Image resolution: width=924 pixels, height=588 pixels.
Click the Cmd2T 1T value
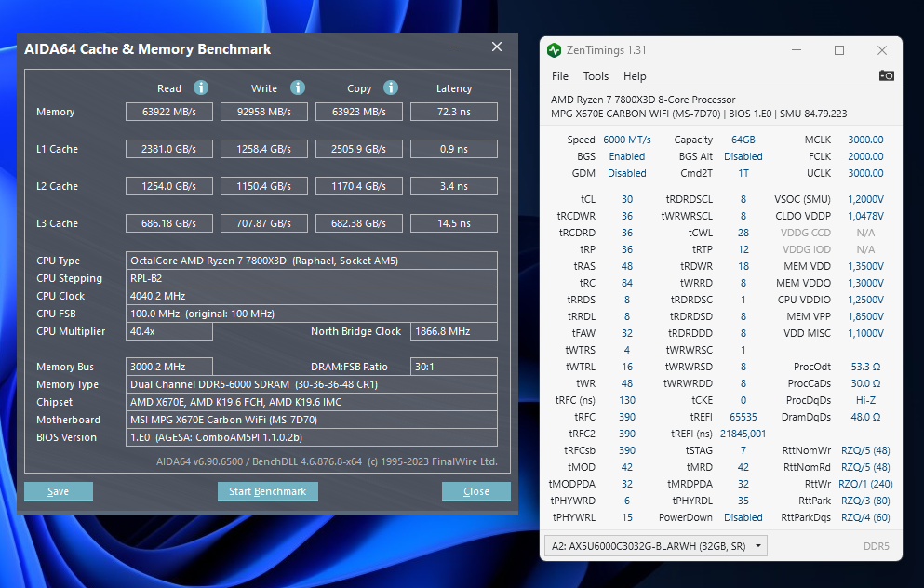(743, 173)
